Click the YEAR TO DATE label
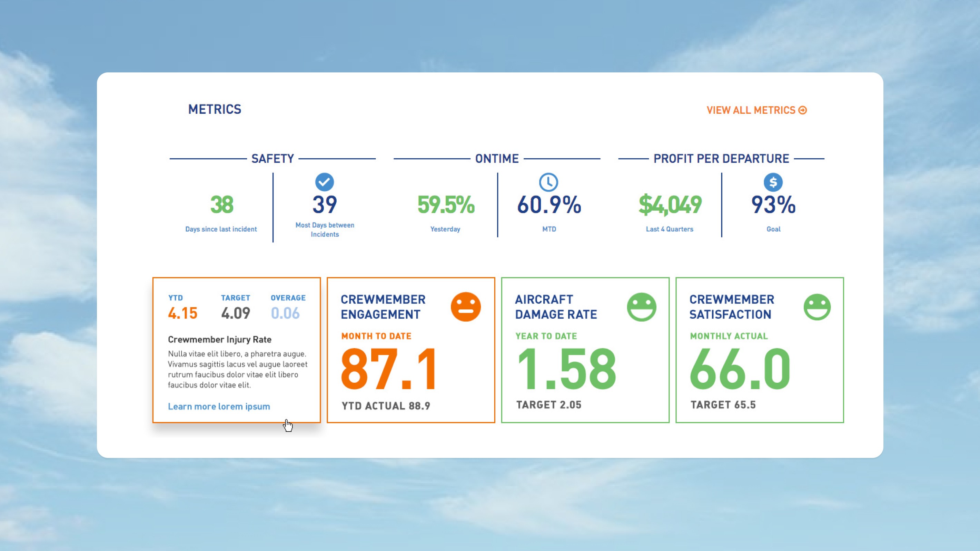Screen dimensions: 980x551 (x=546, y=336)
